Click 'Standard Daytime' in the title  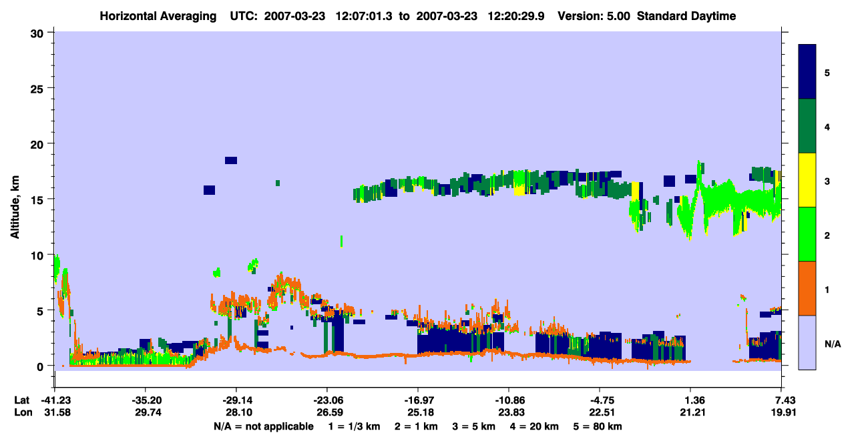686,16
